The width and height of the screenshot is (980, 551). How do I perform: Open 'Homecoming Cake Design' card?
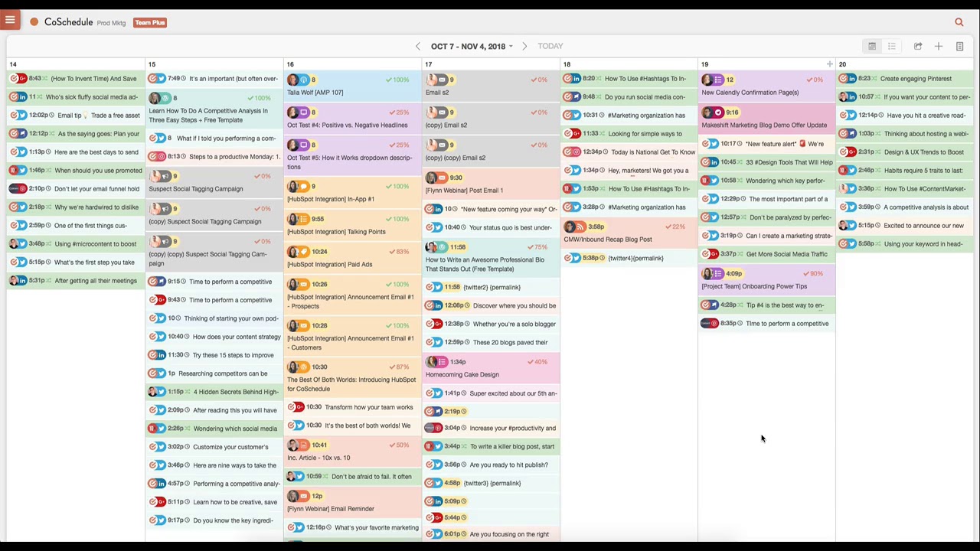(490, 368)
